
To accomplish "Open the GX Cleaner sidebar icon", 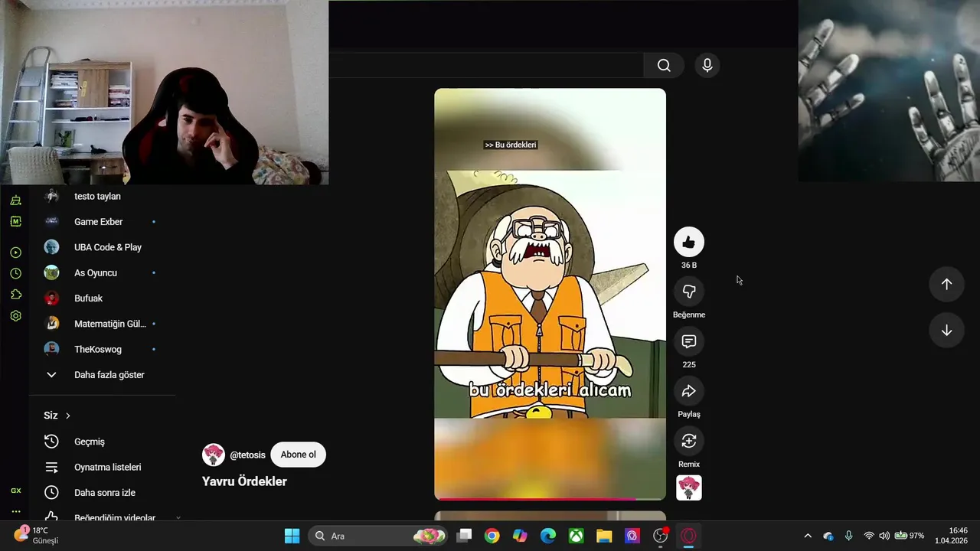I will (x=15, y=201).
